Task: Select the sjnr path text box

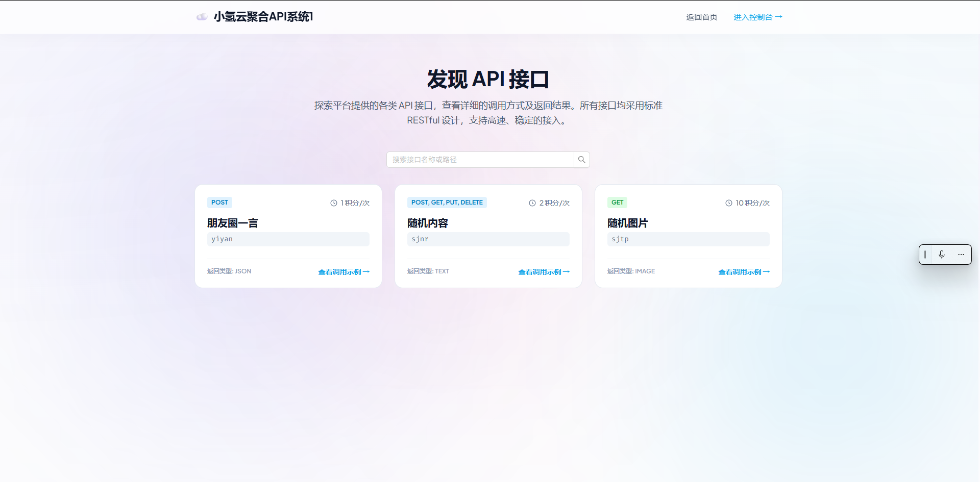Action: coord(488,239)
